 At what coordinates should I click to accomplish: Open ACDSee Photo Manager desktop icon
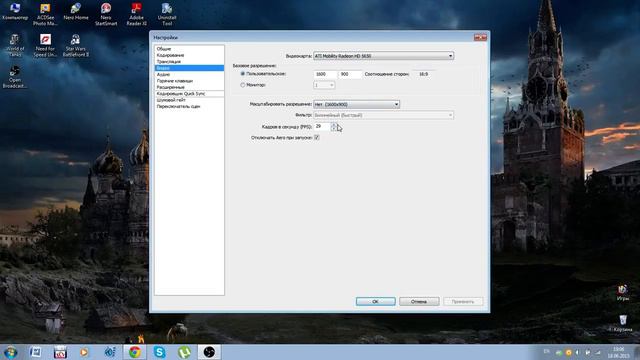coord(45,14)
